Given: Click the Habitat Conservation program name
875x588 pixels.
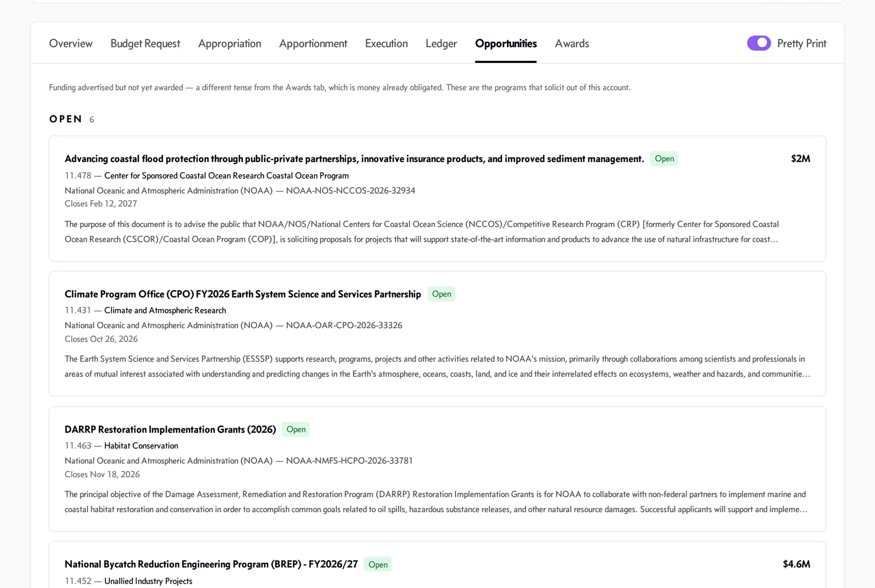Looking at the screenshot, I should 141,446.
